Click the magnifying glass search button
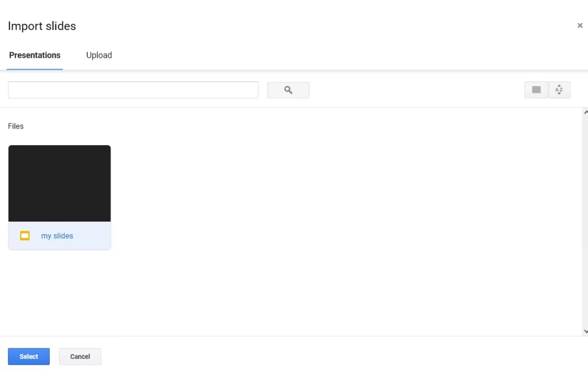 [x=288, y=90]
